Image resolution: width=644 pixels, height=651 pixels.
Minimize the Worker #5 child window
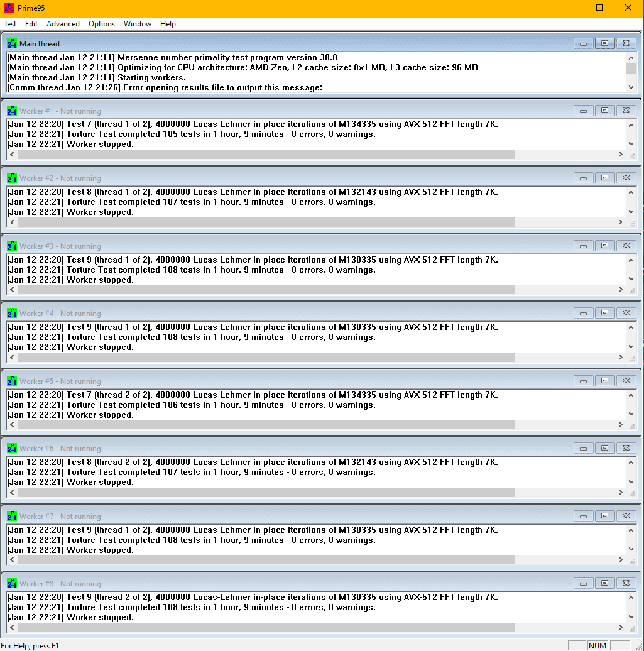click(583, 381)
